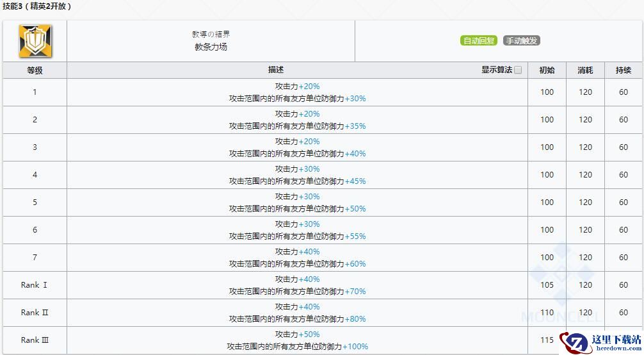Click the green 自动回复 badge
Viewport: 644px width, 355px height.
(478, 40)
